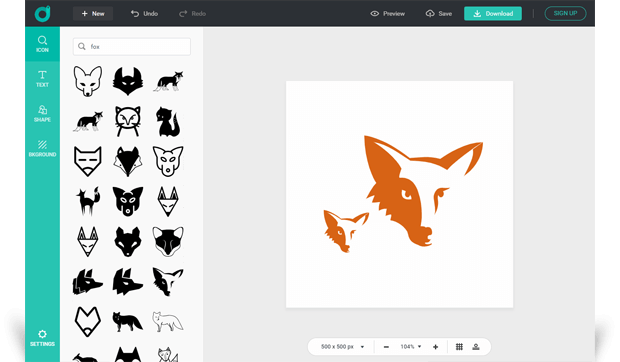
Task: Open the Bkground panel in sidebar
Action: [x=42, y=148]
